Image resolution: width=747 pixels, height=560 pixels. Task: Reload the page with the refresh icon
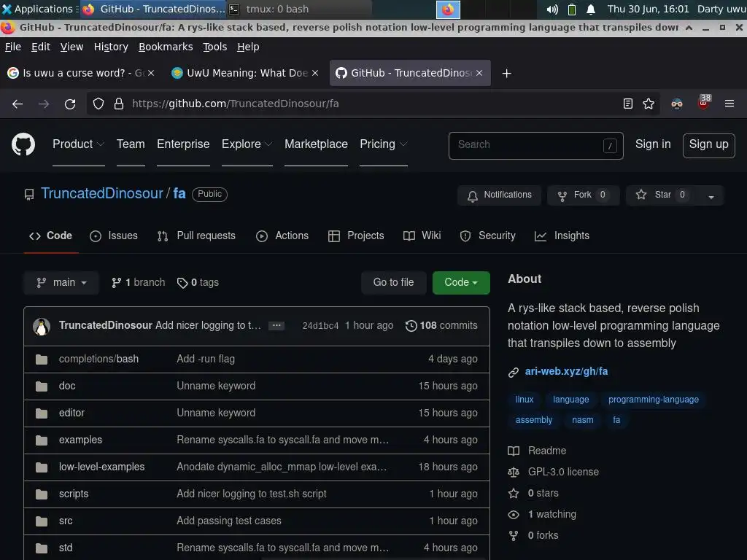(70, 104)
